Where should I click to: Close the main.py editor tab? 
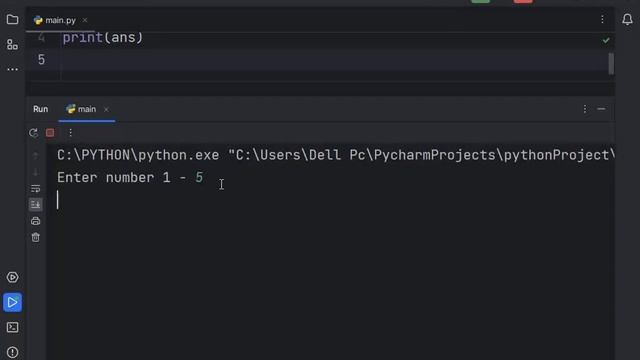coord(85,20)
